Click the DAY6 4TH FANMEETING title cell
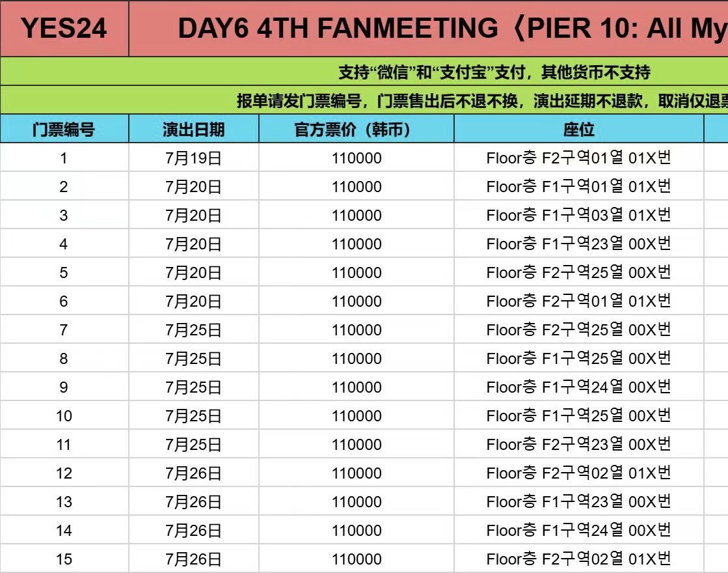728x573 pixels. click(x=429, y=29)
